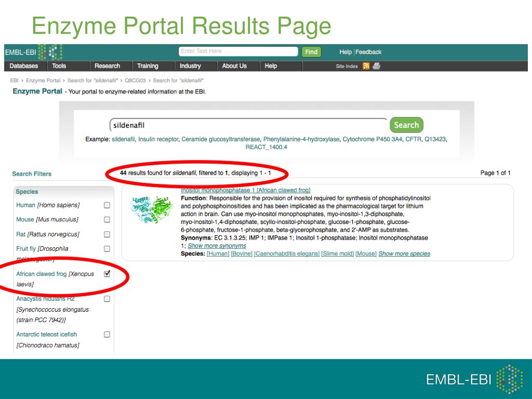Click the Rat [Rattus norvegicus] filter label

(x=48, y=234)
